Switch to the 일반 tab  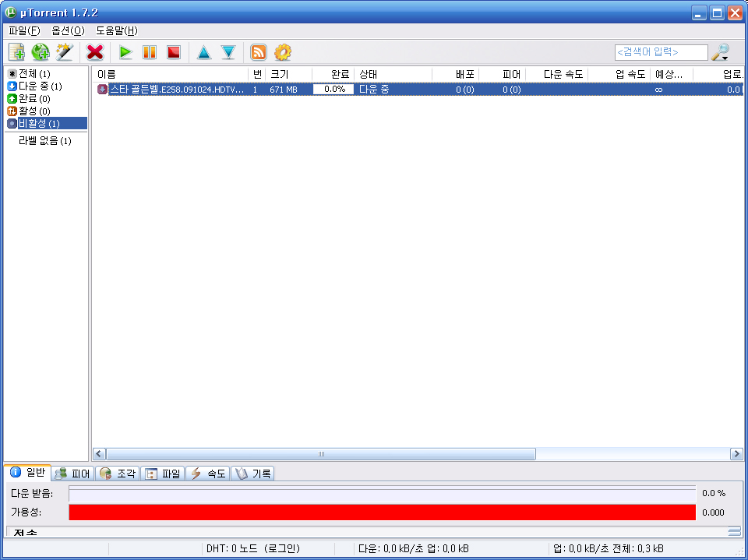[29, 472]
